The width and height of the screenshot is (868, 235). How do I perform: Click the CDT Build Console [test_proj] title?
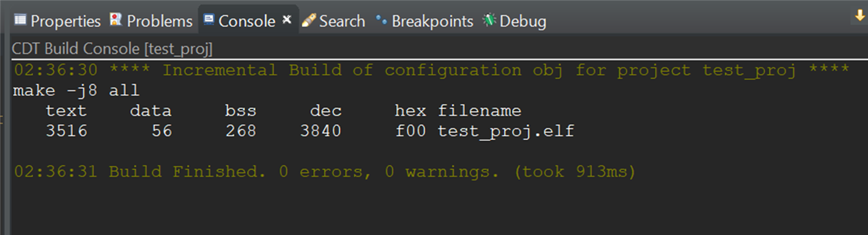(112, 50)
